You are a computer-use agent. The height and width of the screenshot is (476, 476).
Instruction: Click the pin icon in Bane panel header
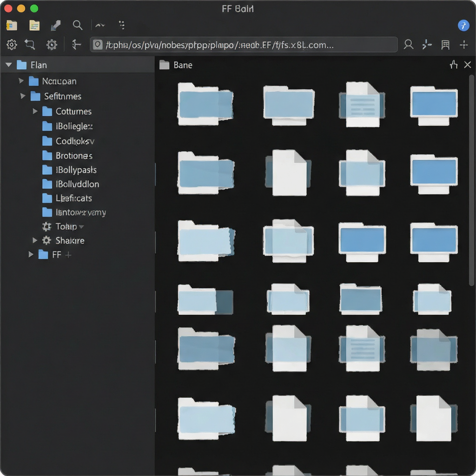coord(454,65)
